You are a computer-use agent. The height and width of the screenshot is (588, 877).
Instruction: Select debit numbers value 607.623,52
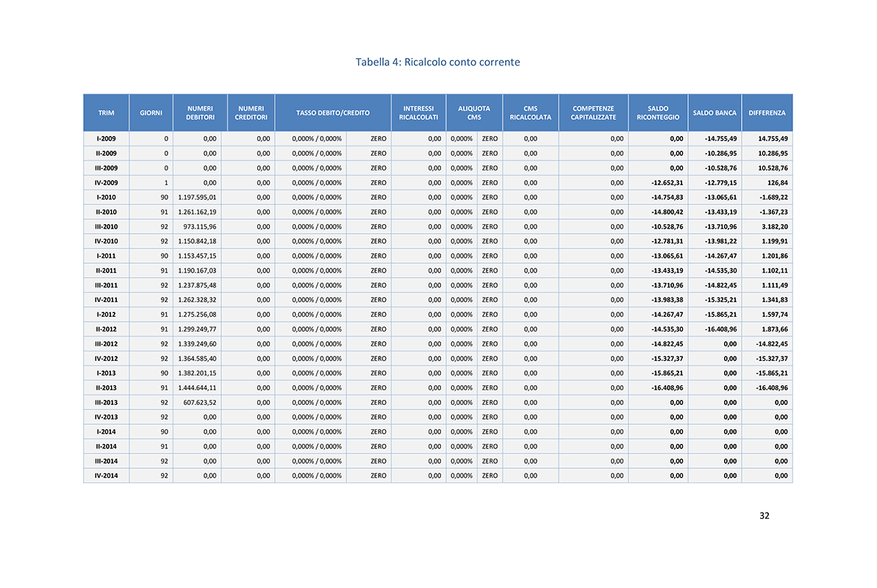click(x=200, y=402)
